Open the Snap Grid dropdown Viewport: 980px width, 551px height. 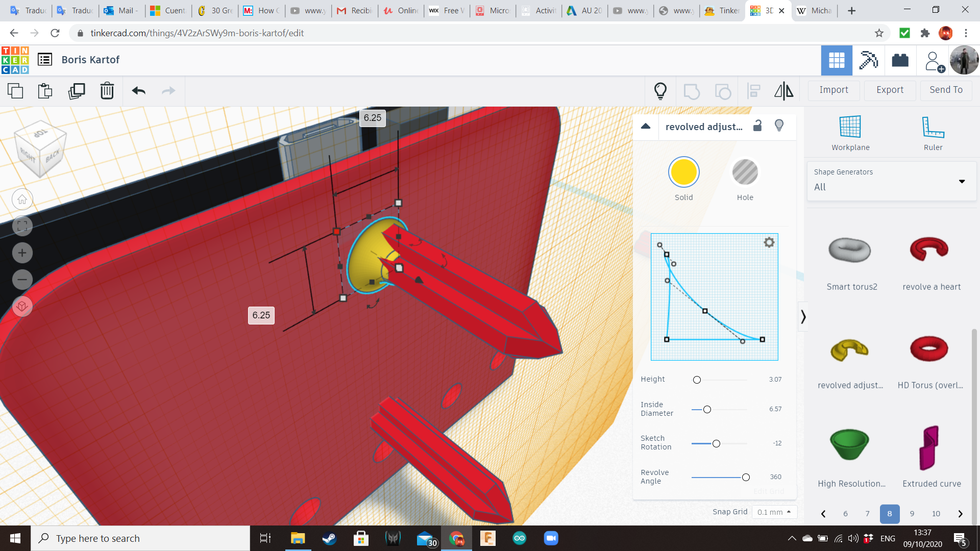tap(774, 512)
